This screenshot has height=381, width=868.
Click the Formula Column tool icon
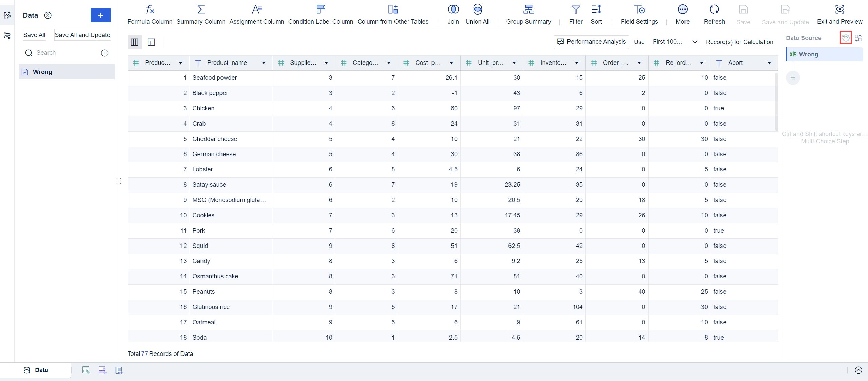[x=150, y=10]
